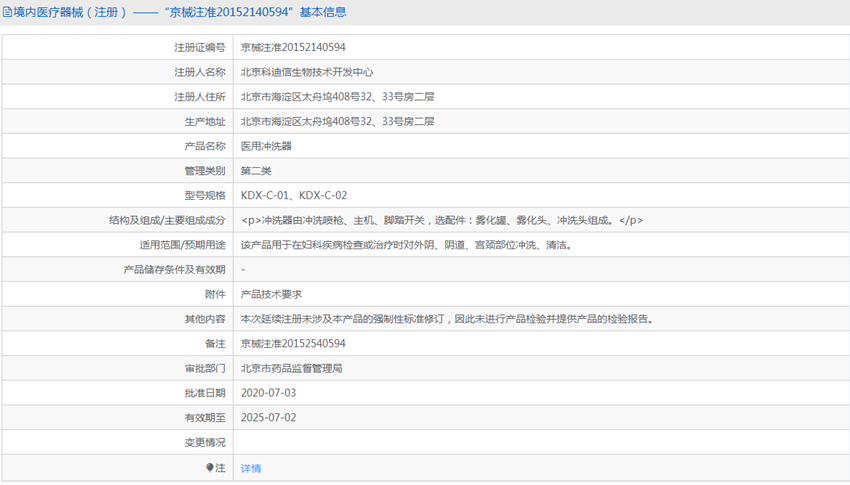Click expiry date 2025-07-02
The image size is (850, 485).
click(268, 418)
